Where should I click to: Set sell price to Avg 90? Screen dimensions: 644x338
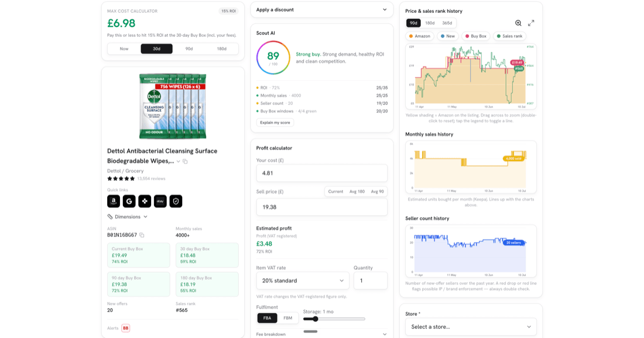point(378,192)
